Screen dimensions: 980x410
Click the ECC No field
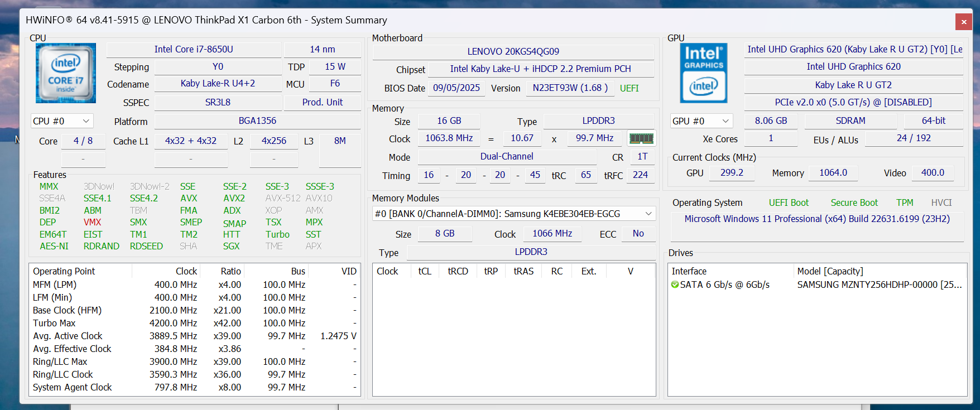pos(638,233)
